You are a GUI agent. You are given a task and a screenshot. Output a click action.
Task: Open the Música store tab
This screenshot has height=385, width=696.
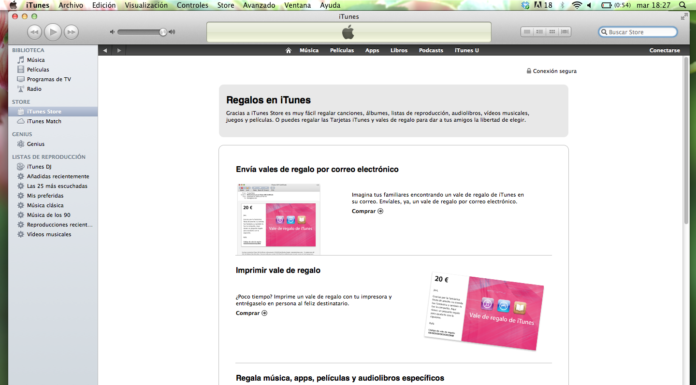pos(309,51)
